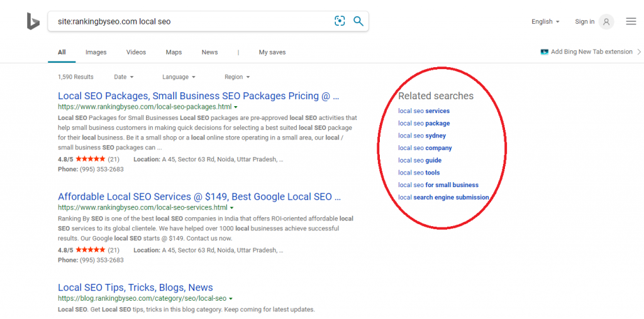644x319 pixels.
Task: Open the Region filter dropdown
Action: click(237, 77)
